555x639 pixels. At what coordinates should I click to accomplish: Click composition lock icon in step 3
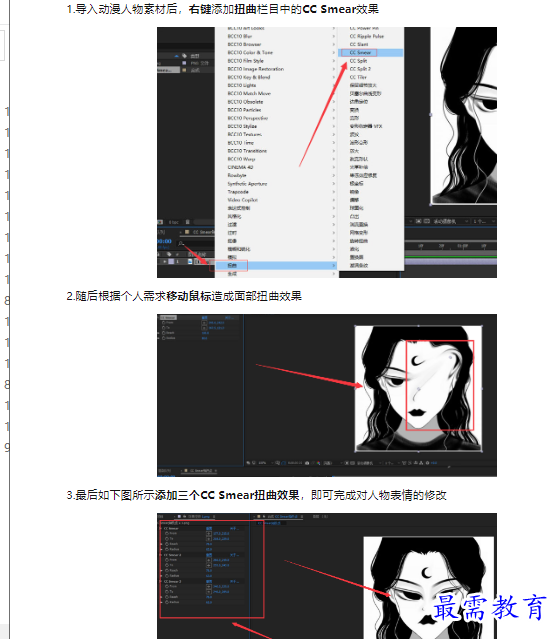[264, 516]
